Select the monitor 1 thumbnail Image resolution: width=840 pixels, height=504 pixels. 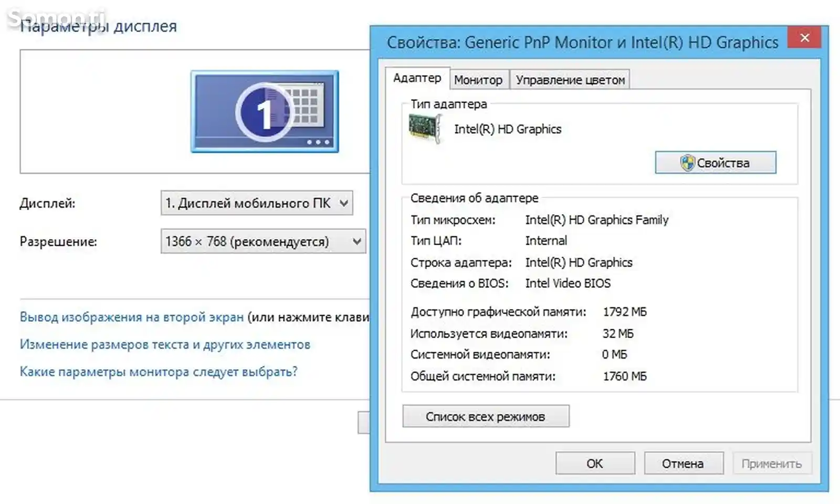265,112
